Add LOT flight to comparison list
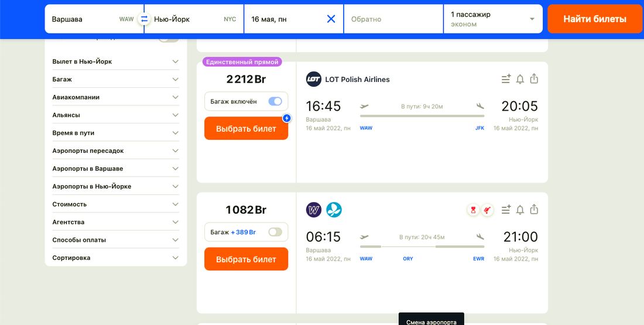Viewport: 644px width, 325px height. tap(506, 79)
